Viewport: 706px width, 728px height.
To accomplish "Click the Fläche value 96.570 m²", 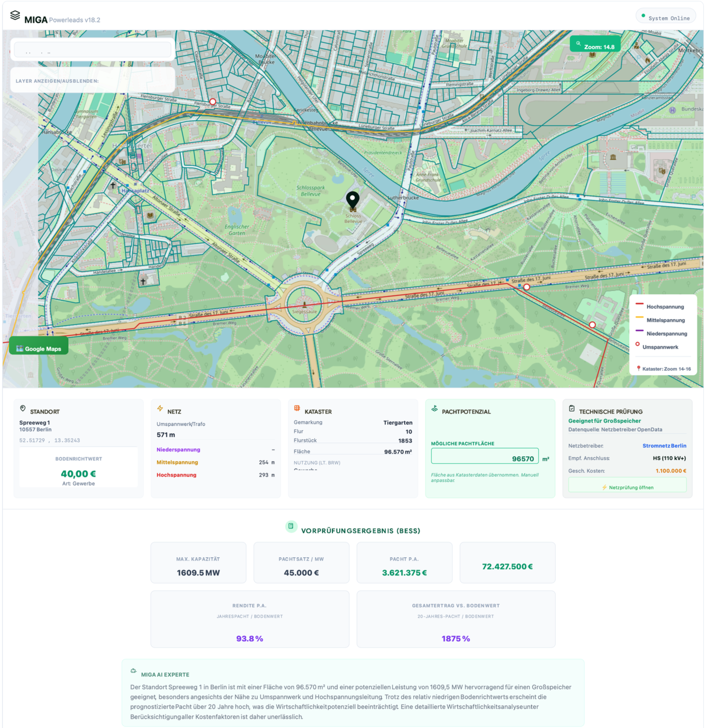I will coord(398,452).
